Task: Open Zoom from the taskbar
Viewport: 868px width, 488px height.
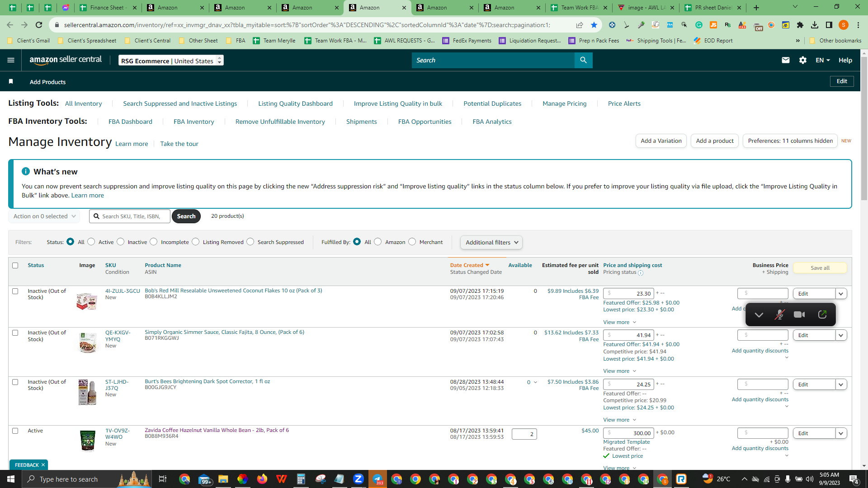Action: coord(359,479)
